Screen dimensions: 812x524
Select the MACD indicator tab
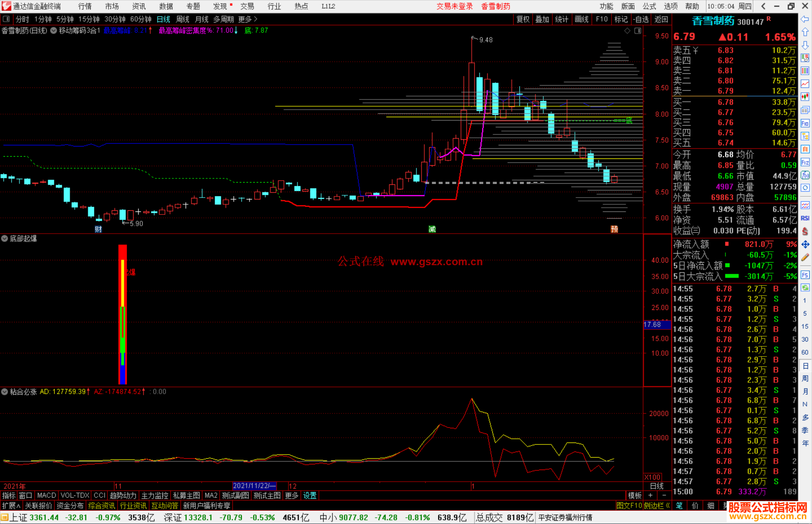pos(47,495)
